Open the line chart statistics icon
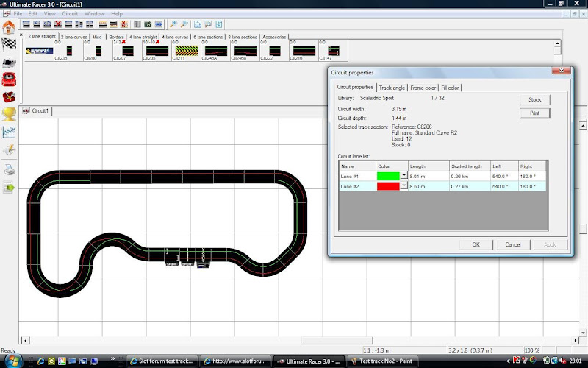Viewport: 588px width, 368px height. point(9,132)
